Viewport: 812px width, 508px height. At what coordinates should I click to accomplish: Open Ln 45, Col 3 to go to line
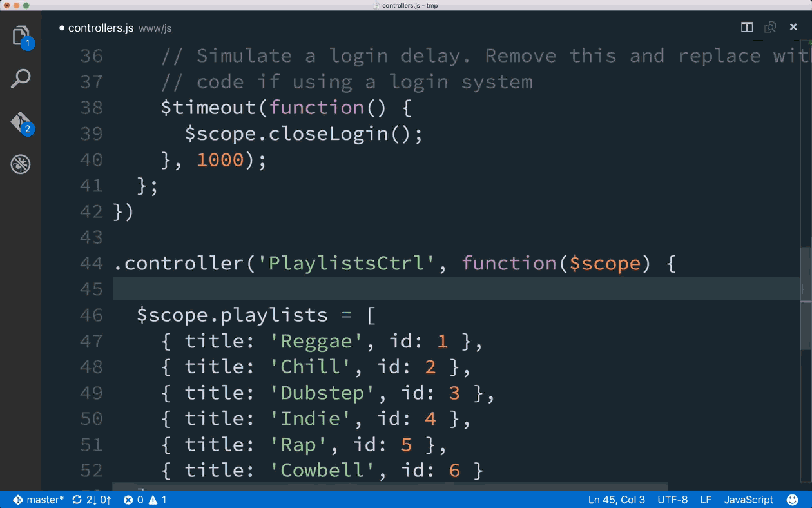click(x=616, y=500)
